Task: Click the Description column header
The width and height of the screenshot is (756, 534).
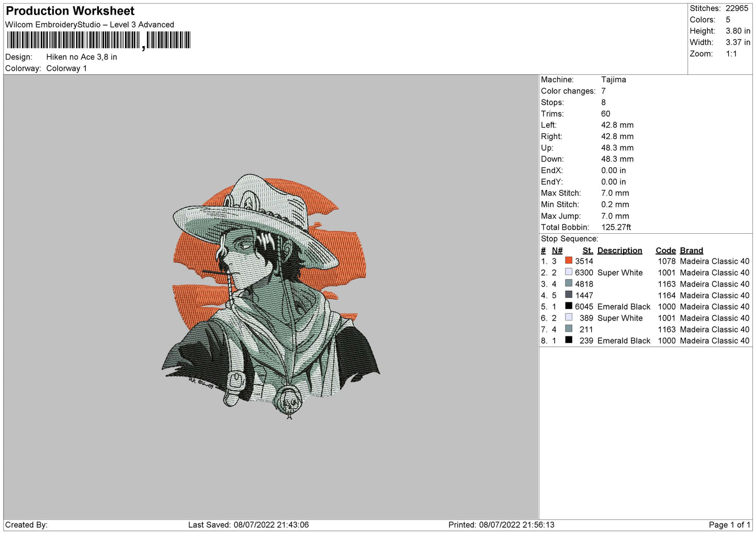Action: 619,251
